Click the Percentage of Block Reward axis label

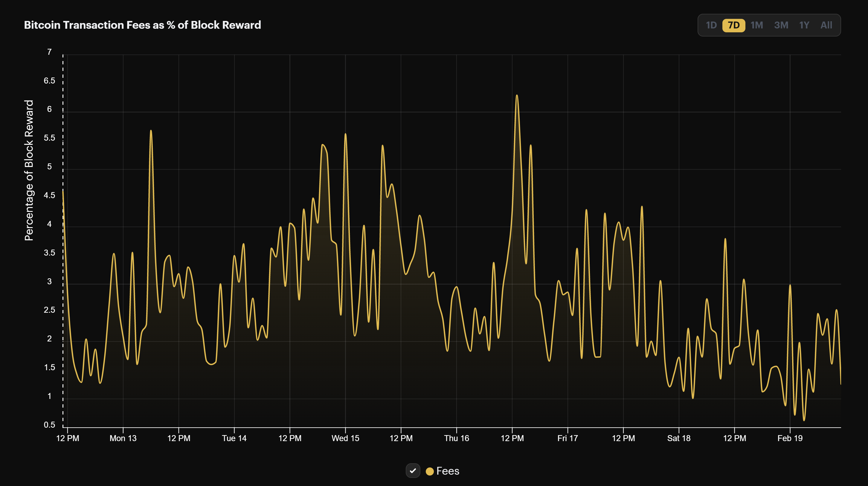coord(29,170)
